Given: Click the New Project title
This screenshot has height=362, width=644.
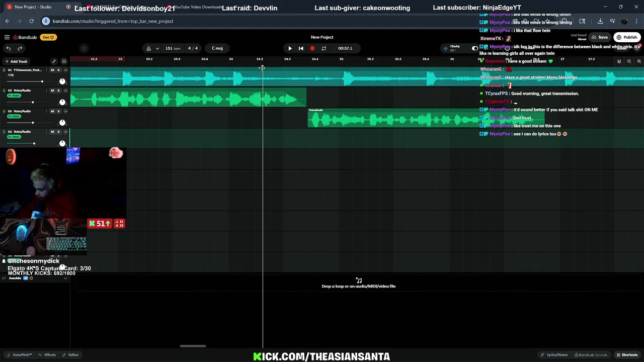Looking at the screenshot, I should coord(322,37).
